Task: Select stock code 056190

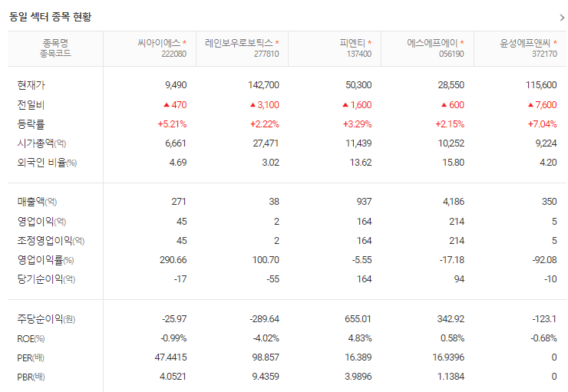Action: tap(451, 54)
